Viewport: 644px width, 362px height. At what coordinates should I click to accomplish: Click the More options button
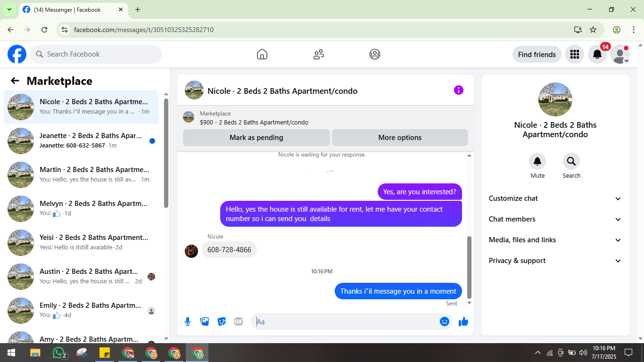click(x=400, y=138)
